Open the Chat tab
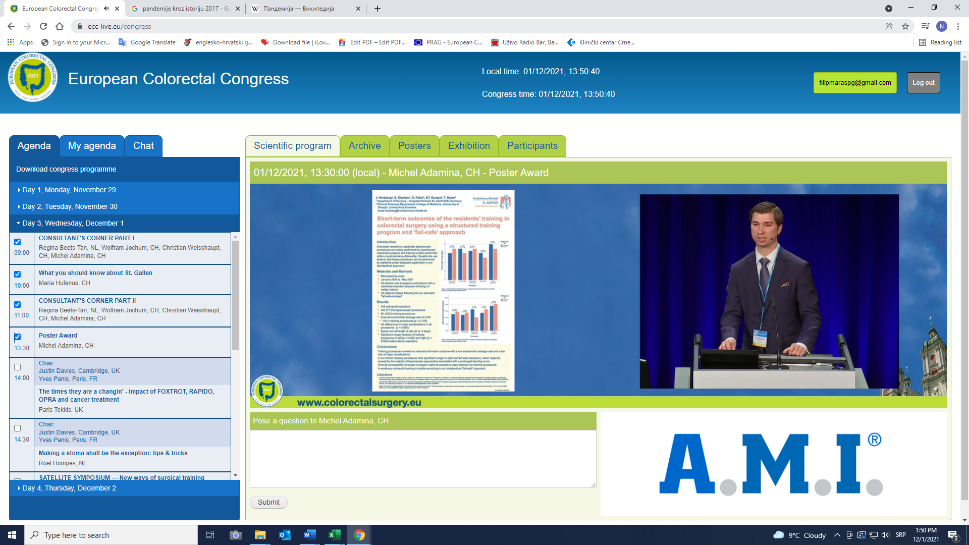This screenshot has height=545, width=969. click(x=144, y=146)
